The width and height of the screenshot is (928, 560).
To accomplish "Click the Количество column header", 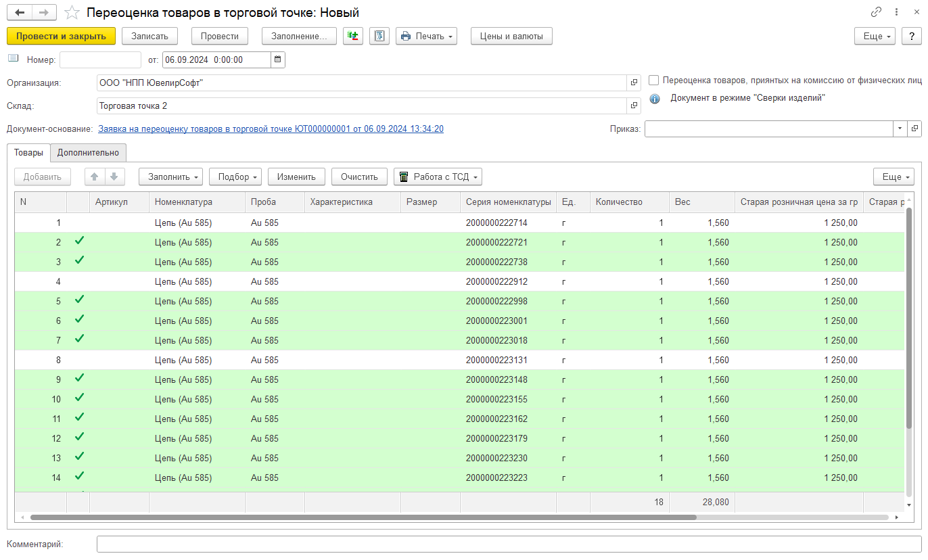I will (629, 202).
